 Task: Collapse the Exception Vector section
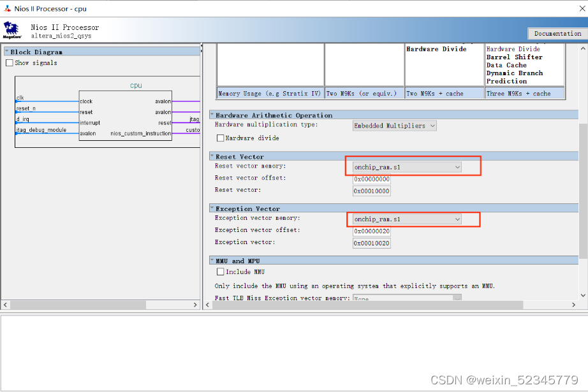212,208
